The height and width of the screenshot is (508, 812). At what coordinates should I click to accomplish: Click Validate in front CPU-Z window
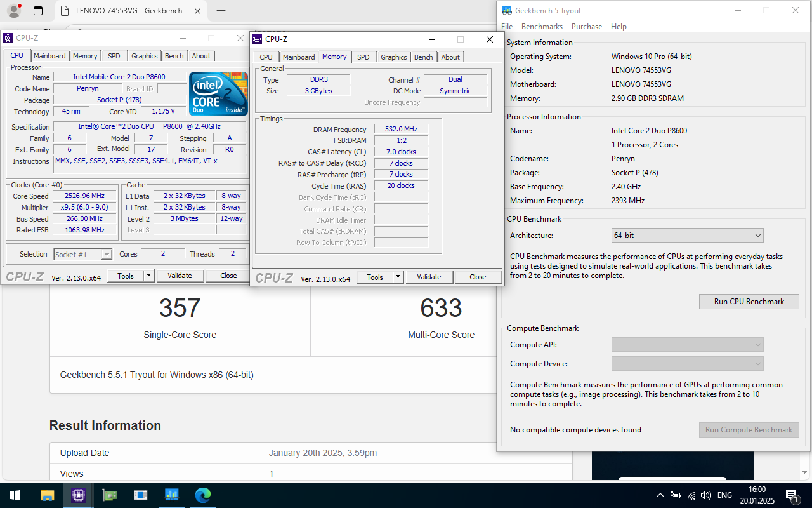click(x=429, y=277)
